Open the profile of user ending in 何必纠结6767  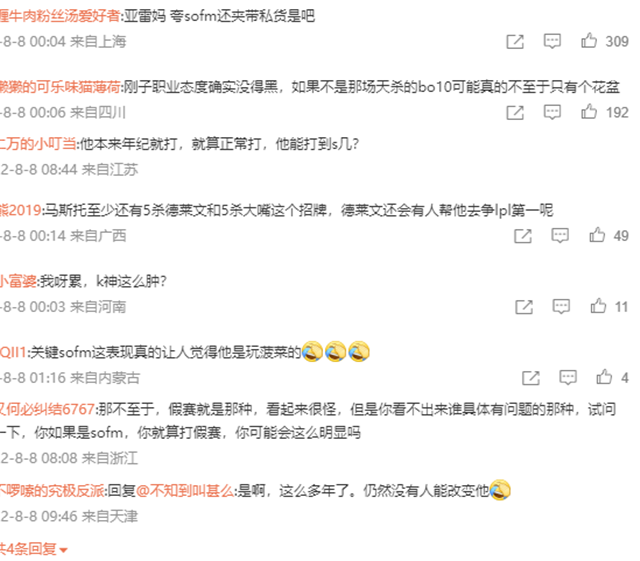[x=47, y=409]
